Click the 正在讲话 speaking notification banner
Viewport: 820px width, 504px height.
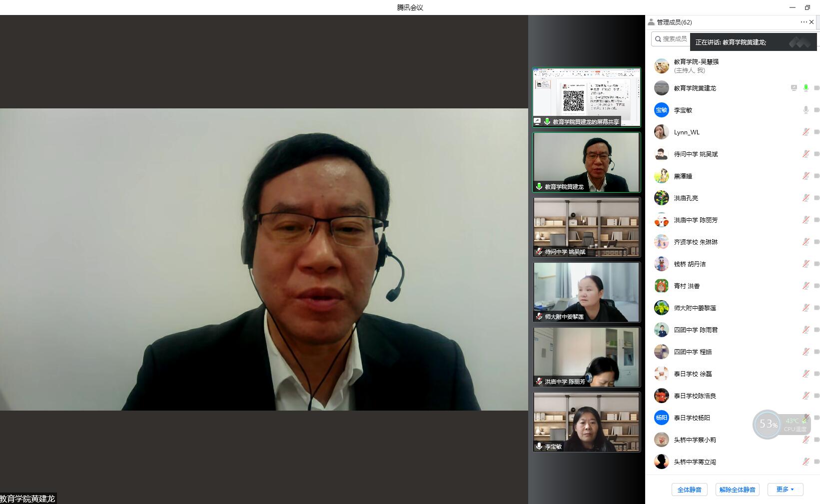[x=753, y=42]
